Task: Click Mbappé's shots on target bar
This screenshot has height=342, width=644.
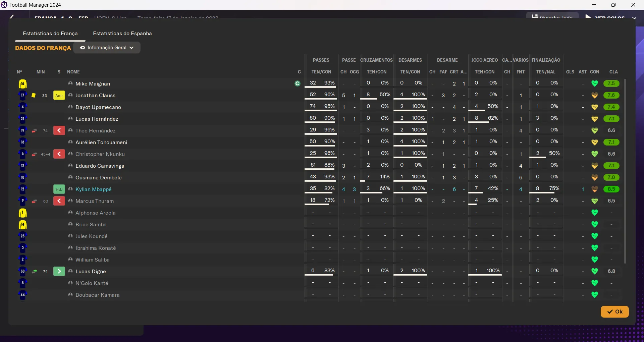Action: [546, 193]
